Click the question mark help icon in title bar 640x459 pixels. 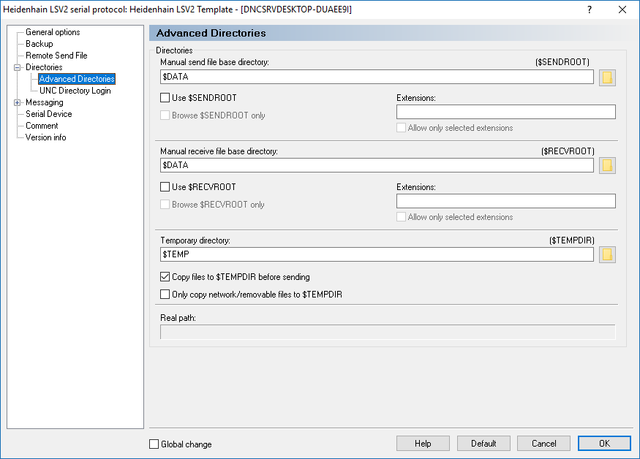click(x=589, y=9)
